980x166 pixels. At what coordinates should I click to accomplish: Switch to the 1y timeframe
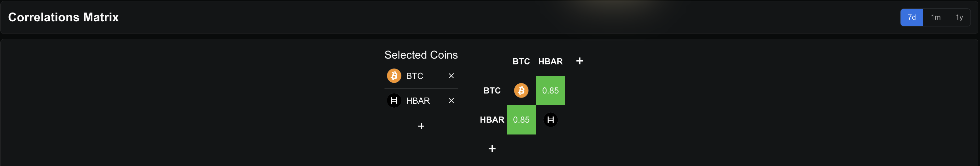click(x=959, y=18)
